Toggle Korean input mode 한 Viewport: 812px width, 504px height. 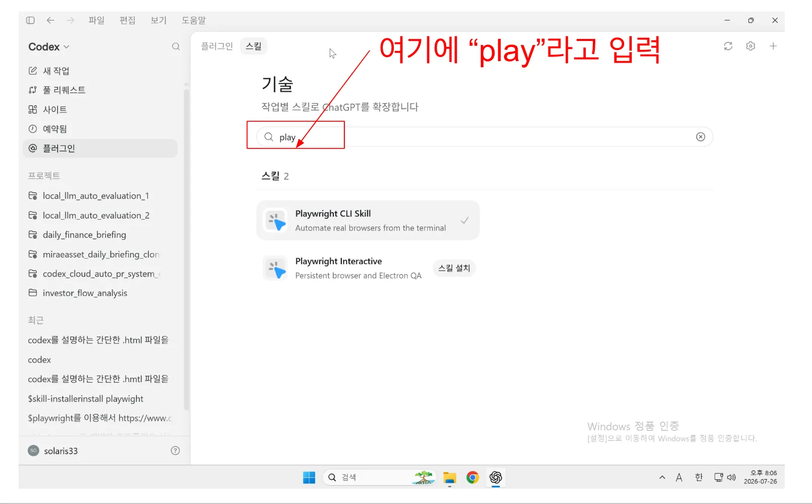699,477
